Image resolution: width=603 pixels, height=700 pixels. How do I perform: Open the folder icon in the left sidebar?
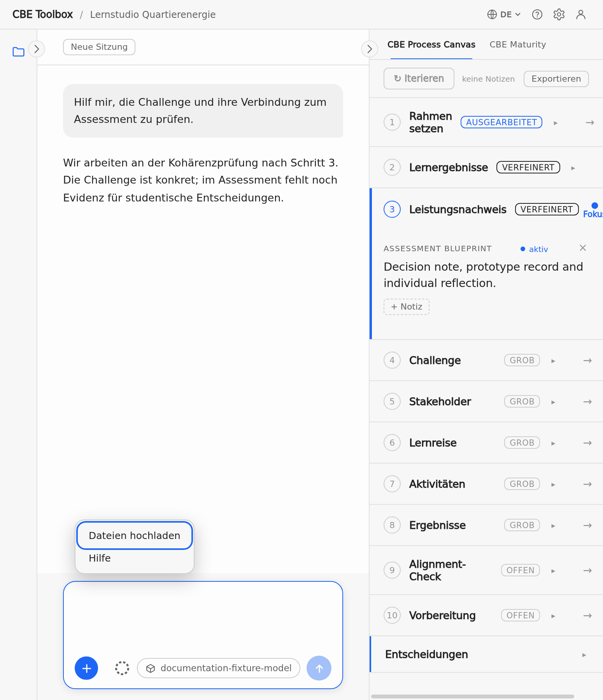[x=18, y=51]
